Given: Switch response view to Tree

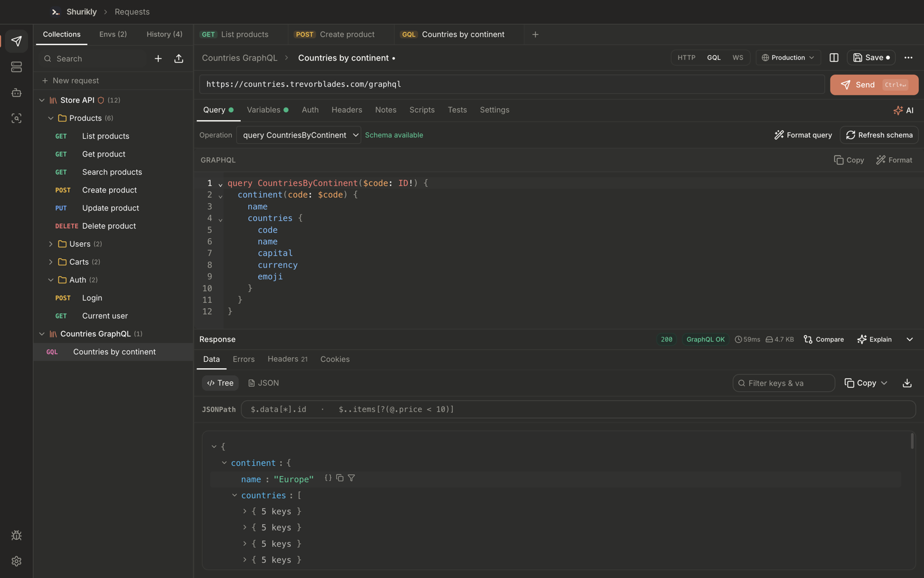Looking at the screenshot, I should coord(220,383).
